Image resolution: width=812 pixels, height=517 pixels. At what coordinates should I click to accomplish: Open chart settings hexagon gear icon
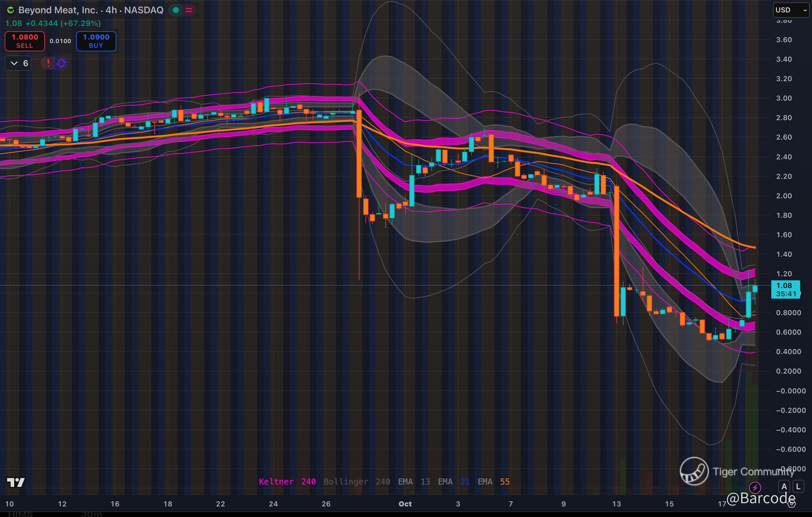click(x=792, y=504)
